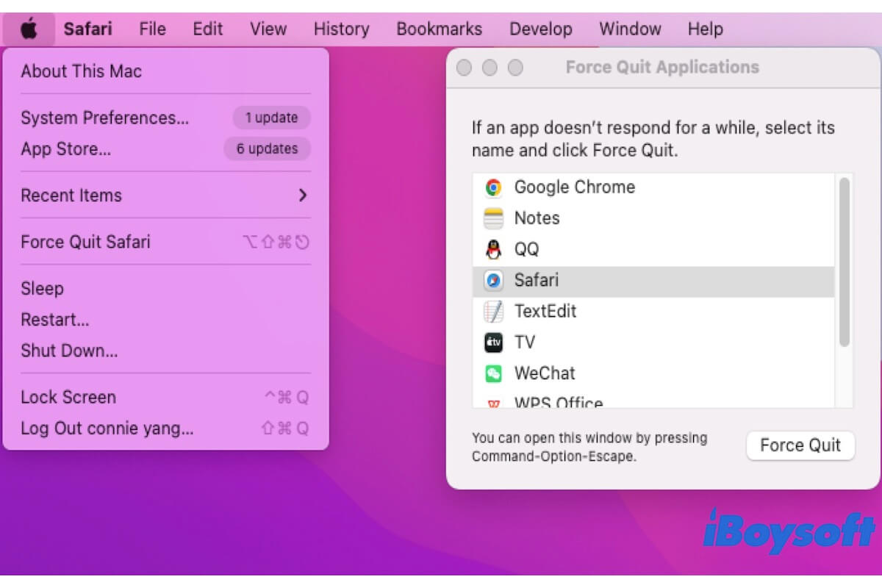Click the Apple logo menu icon
Screen dimensions: 882x588
pyautogui.click(x=29, y=29)
